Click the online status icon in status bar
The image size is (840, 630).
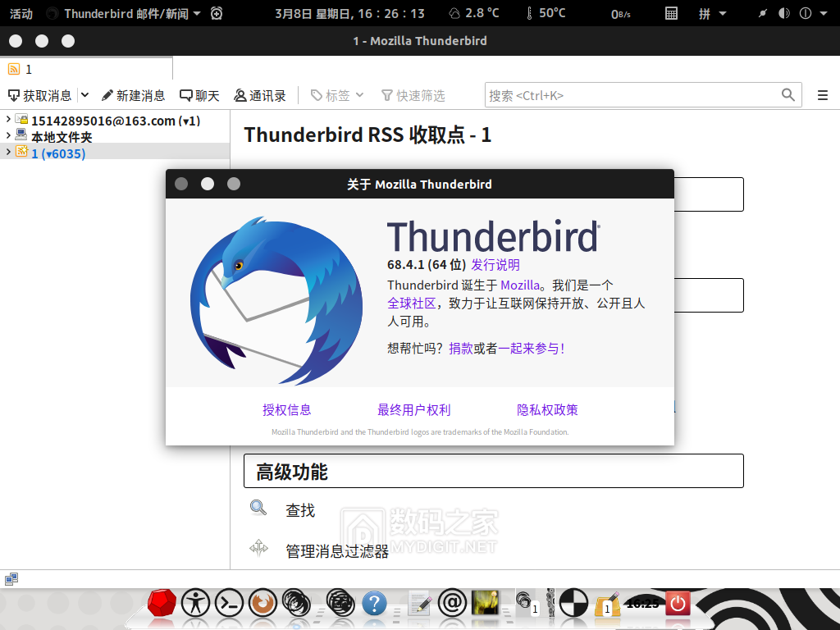(x=11, y=579)
